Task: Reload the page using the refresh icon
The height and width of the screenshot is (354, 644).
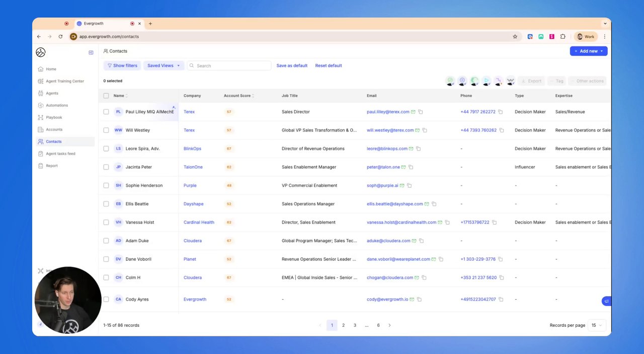Action: point(60,37)
